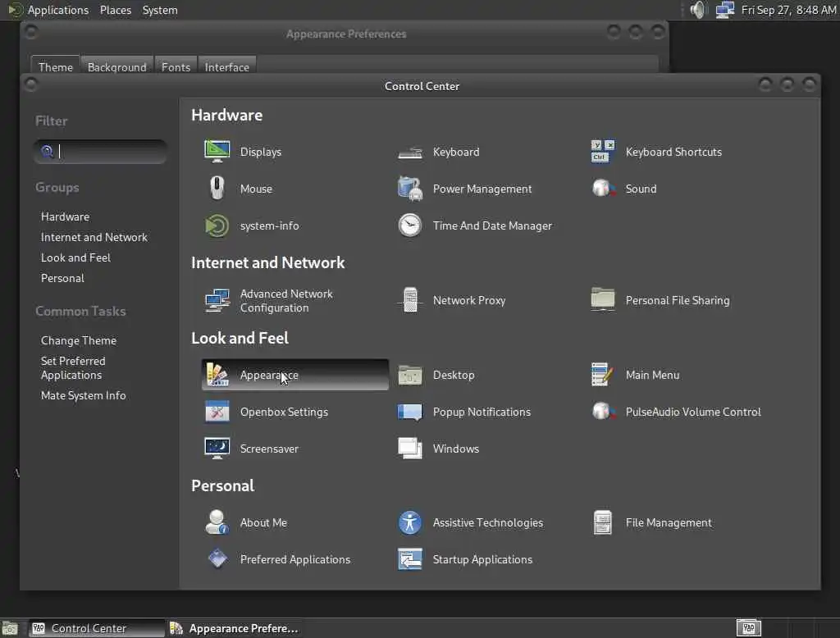Open the Displays settings icon

[x=217, y=152]
